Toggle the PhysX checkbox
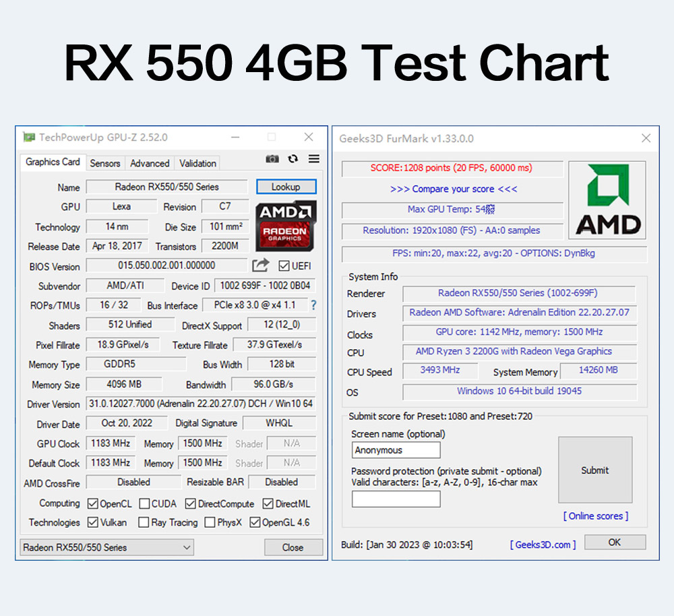This screenshot has width=674, height=616. click(x=210, y=522)
